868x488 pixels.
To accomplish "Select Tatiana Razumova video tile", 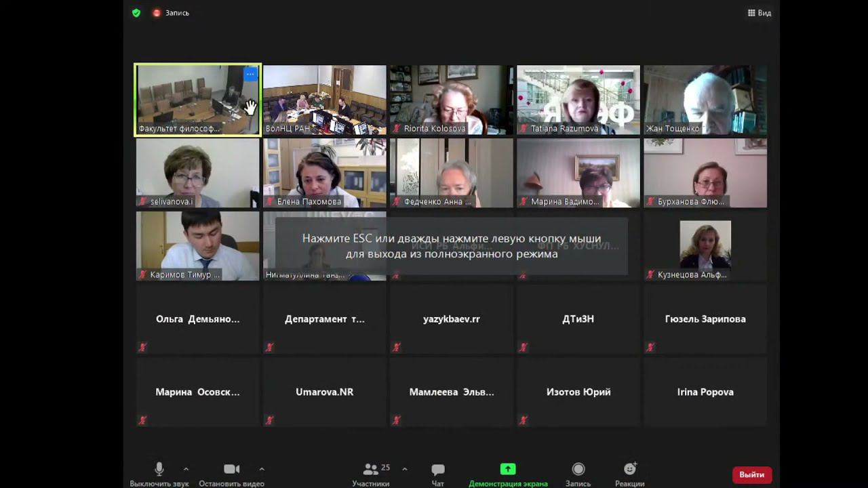I will (x=578, y=100).
